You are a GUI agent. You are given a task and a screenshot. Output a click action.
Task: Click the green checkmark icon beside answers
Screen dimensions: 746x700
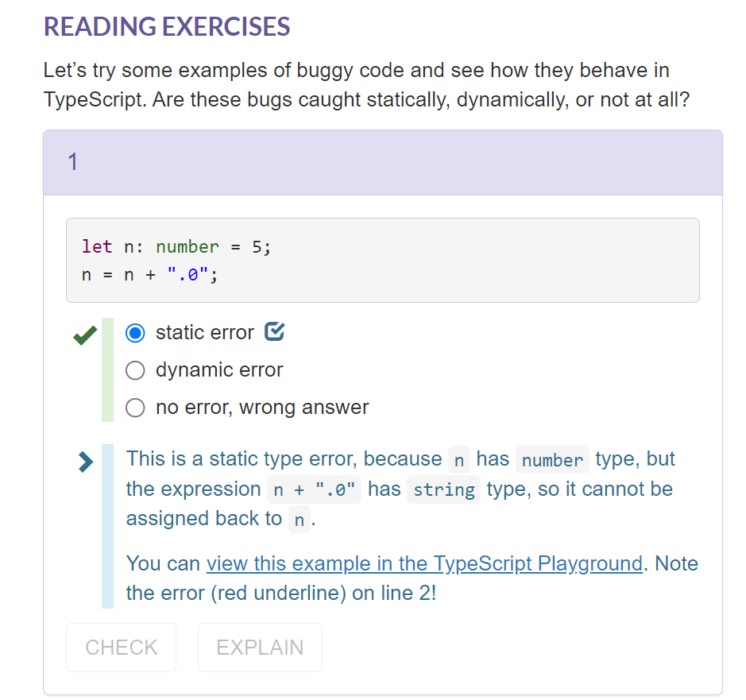pos(84,335)
